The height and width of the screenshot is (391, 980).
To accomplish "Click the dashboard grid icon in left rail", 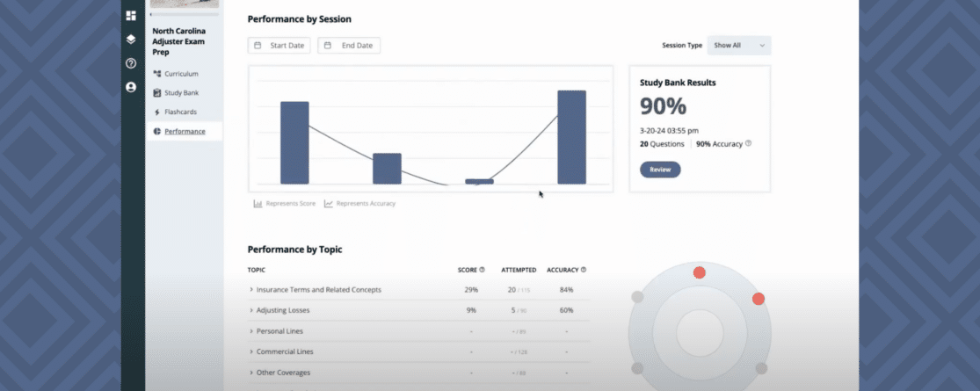I will coord(131,16).
